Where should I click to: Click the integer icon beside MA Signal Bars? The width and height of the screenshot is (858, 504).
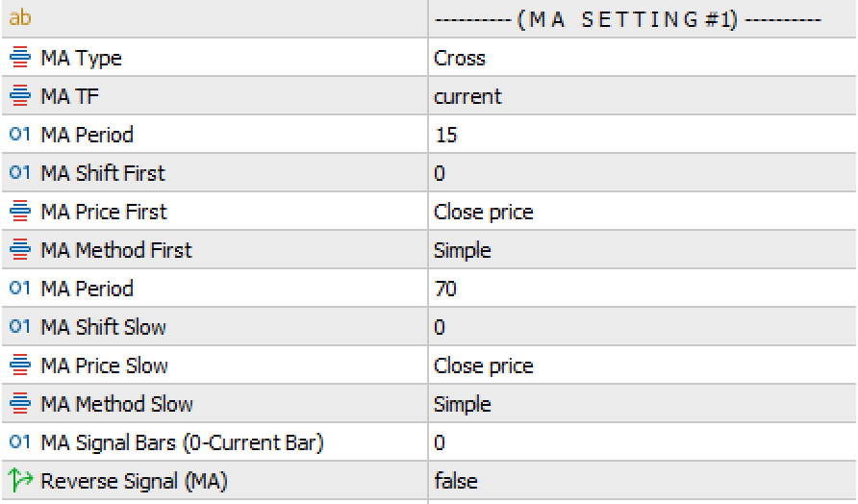(x=19, y=441)
